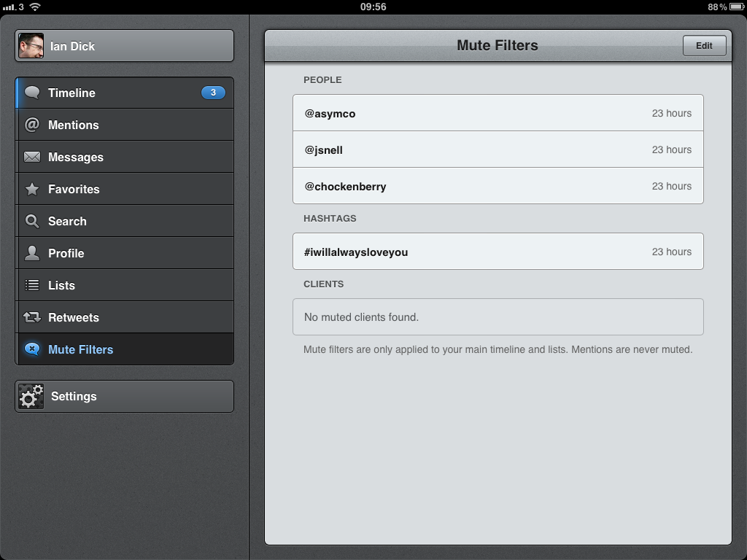
Task: Click the Lists icon
Action: click(32, 285)
